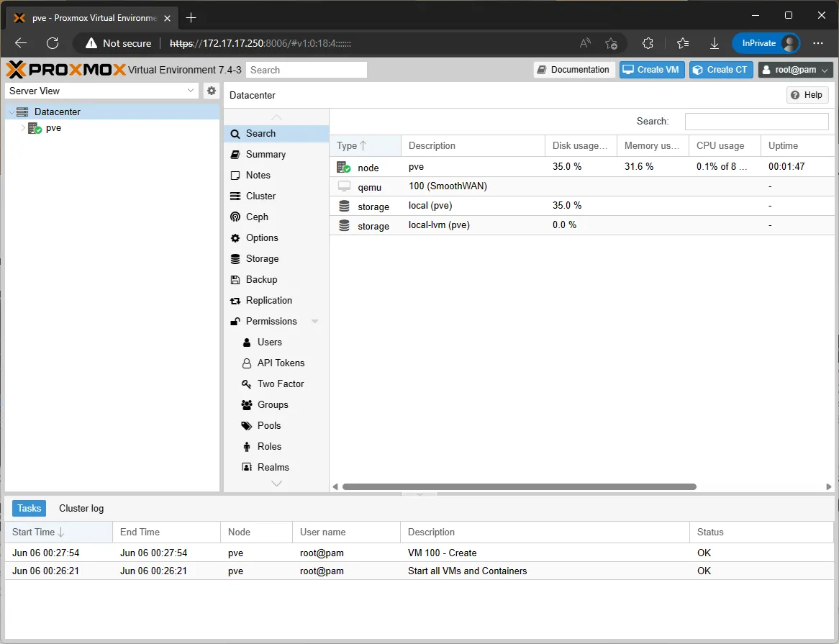Collapse the Datacenter tree node

[x=12, y=112]
